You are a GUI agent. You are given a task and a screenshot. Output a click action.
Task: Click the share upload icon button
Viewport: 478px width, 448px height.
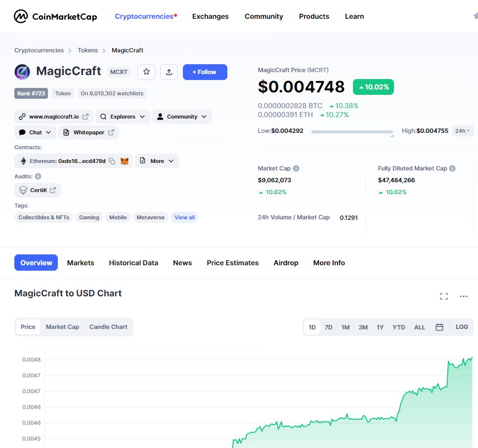[x=169, y=72]
